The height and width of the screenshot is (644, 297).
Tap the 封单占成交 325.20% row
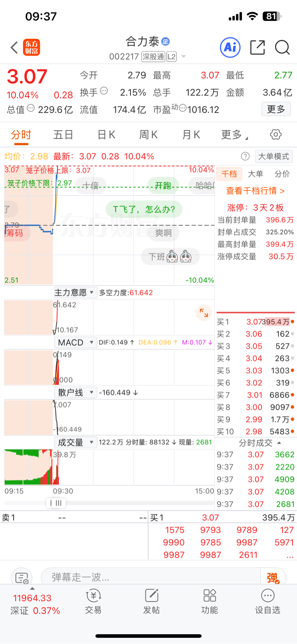click(x=256, y=232)
